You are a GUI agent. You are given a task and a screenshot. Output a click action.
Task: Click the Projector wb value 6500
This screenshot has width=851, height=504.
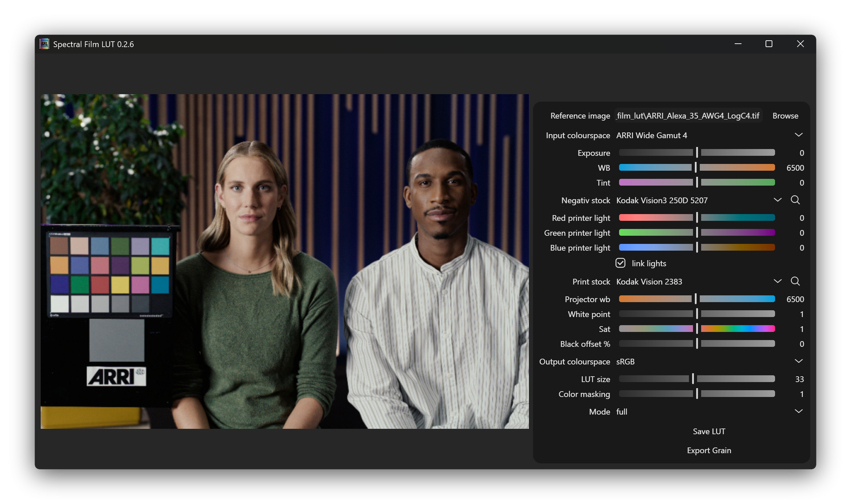click(x=795, y=299)
